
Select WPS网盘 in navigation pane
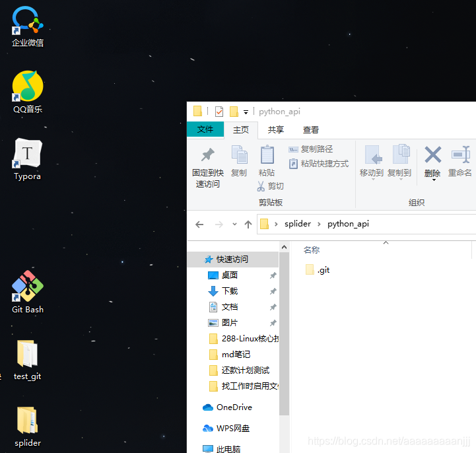226,428
